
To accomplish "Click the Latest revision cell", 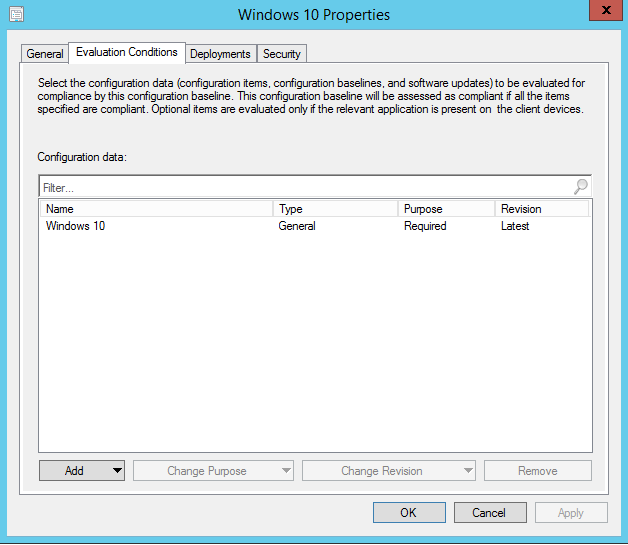I will (x=515, y=226).
